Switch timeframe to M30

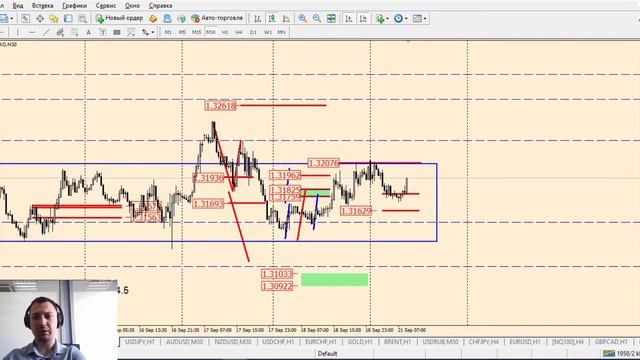coord(211,32)
